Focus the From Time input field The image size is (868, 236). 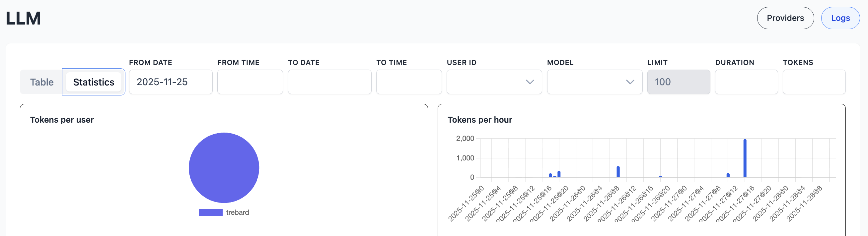pyautogui.click(x=250, y=82)
